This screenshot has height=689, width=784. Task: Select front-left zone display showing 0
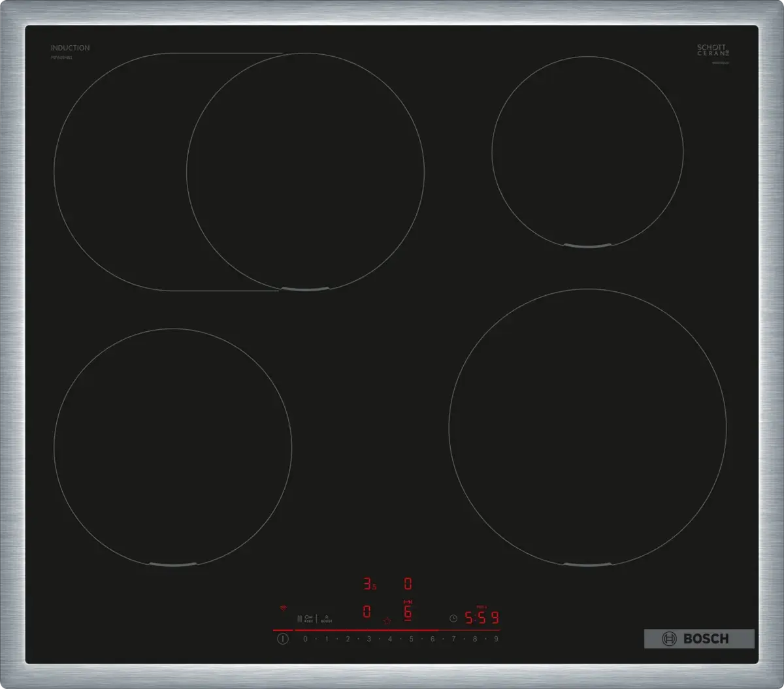coord(367,612)
